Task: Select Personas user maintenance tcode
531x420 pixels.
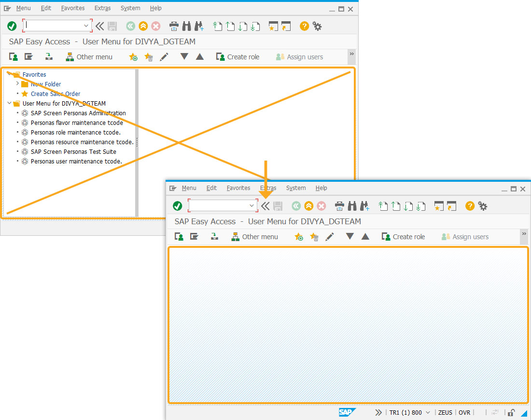Action: (76, 162)
